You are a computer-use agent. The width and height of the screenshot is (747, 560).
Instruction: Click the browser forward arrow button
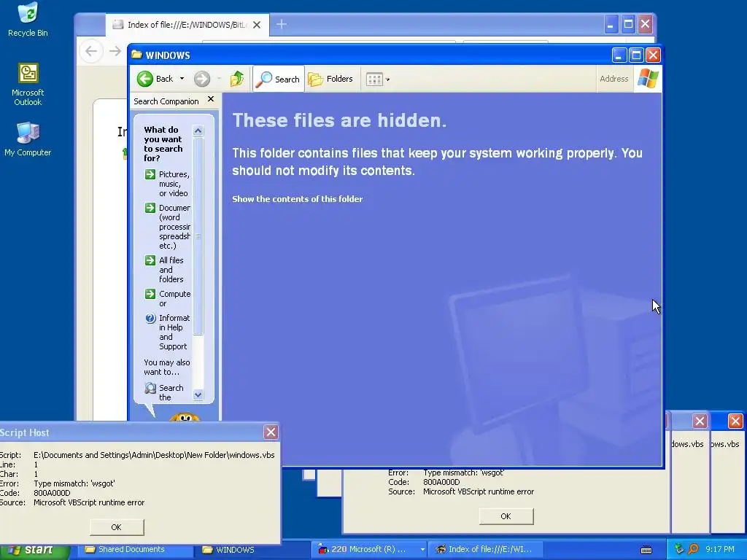[x=115, y=51]
